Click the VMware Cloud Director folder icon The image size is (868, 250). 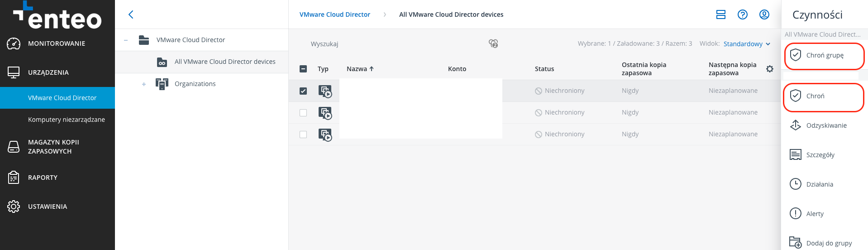tap(144, 40)
